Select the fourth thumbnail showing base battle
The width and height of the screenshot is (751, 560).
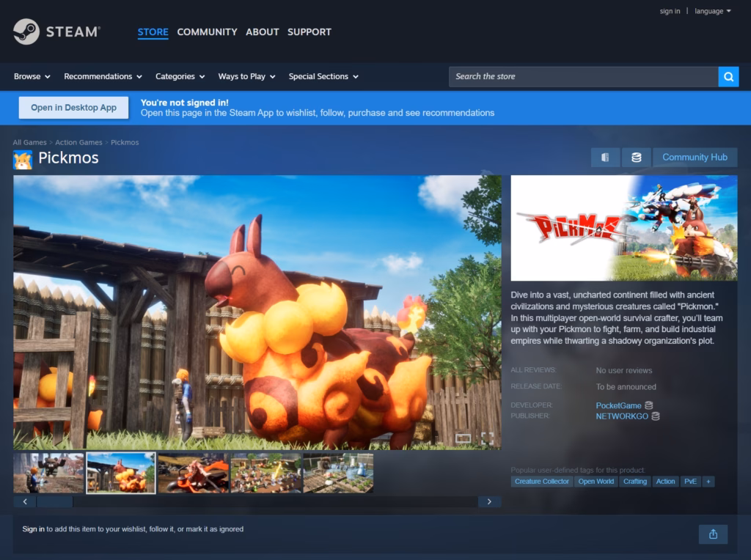click(x=265, y=473)
